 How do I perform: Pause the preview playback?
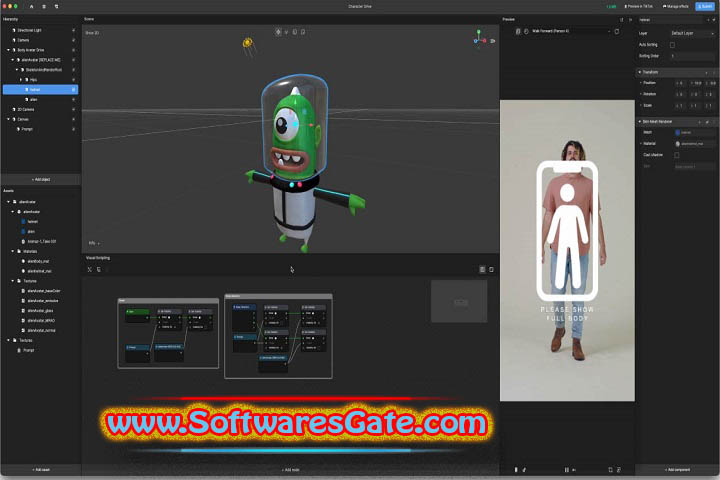tap(566, 470)
